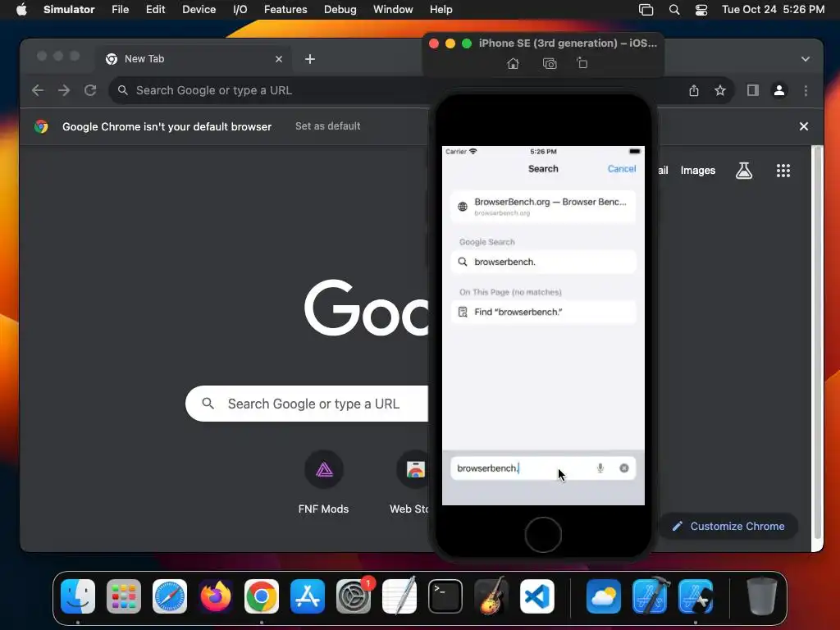Image resolution: width=840 pixels, height=630 pixels.
Task: Open System Settings from the dock
Action: pyautogui.click(x=354, y=596)
